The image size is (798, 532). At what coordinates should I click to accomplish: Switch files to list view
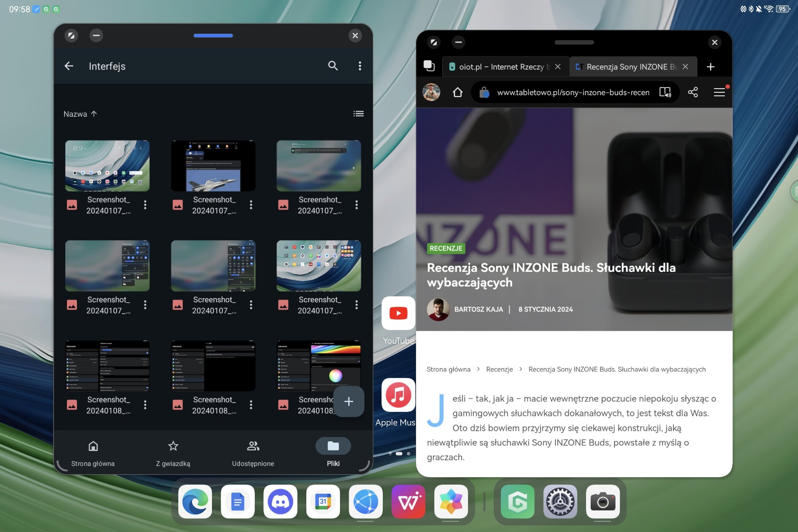click(358, 114)
